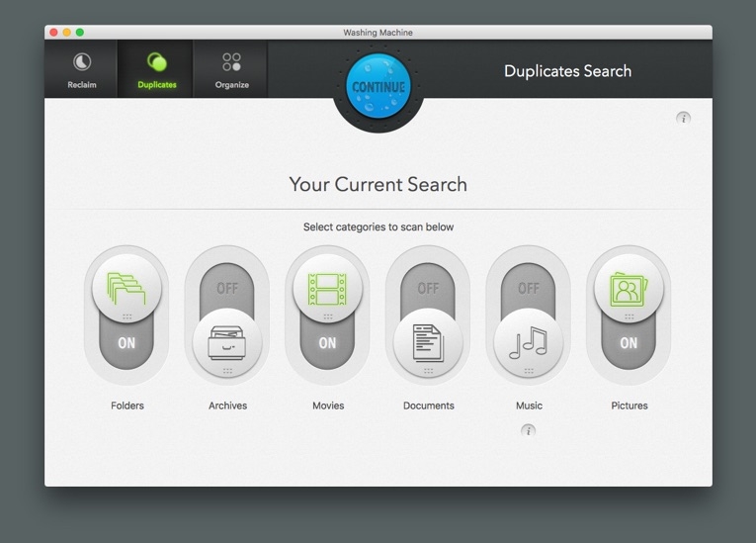This screenshot has width=756, height=543.
Task: Open the Reclaim tab
Action: point(81,69)
